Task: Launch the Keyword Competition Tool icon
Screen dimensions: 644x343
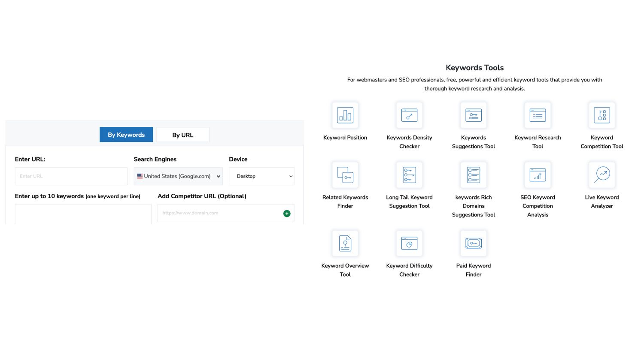Action: [x=601, y=115]
